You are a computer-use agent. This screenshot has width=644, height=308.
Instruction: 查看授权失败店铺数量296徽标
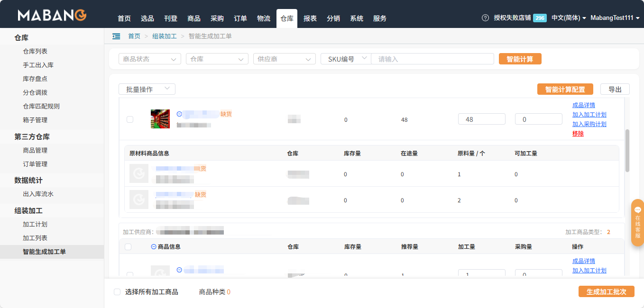click(x=539, y=18)
